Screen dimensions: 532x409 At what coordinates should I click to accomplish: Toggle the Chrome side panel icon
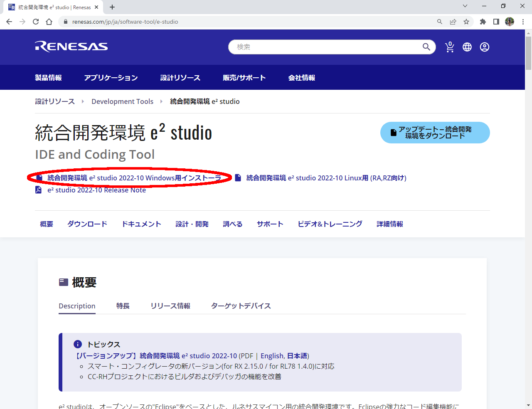[x=496, y=22]
